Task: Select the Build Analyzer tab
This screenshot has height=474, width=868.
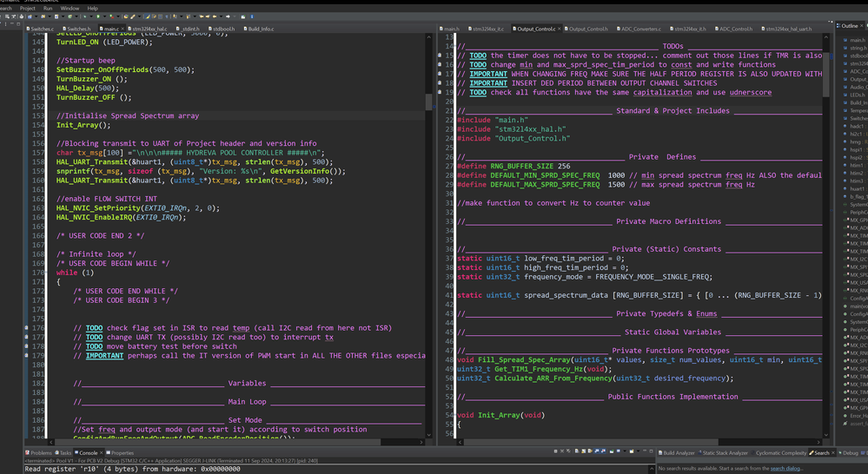Action: (678, 452)
